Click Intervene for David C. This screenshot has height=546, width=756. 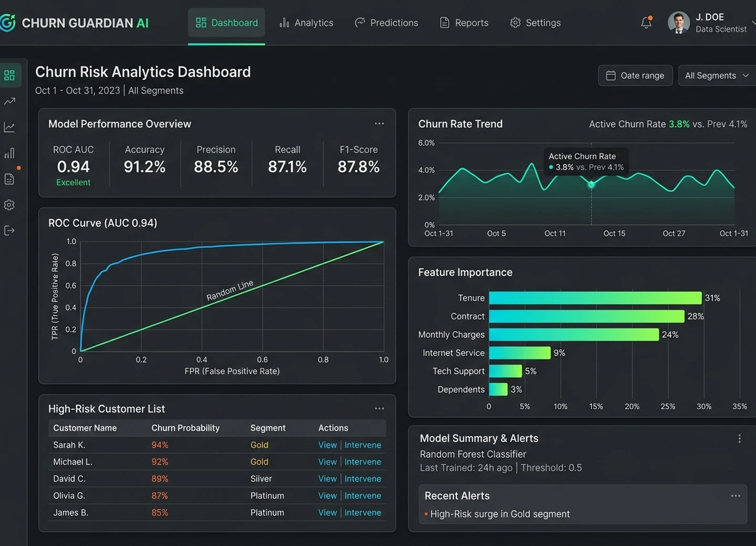pyautogui.click(x=363, y=479)
